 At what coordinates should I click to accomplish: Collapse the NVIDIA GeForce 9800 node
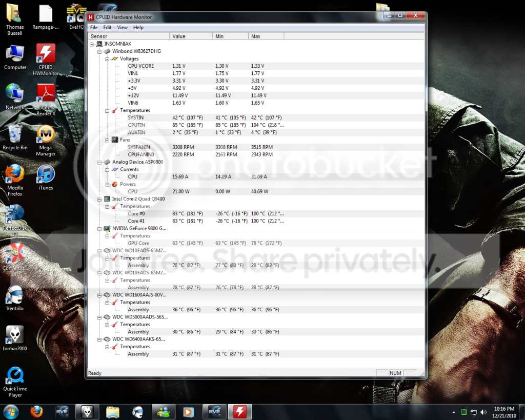pyautogui.click(x=99, y=229)
